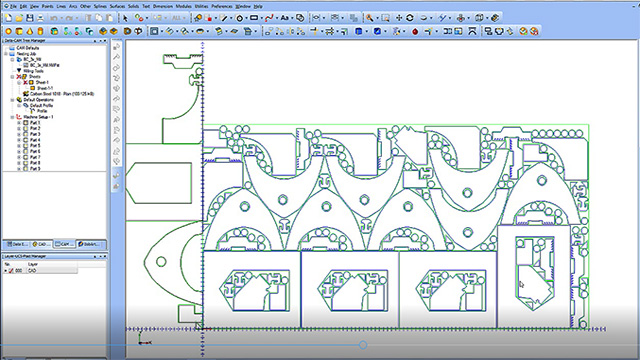Select the Carbon Steel 1018 stock item
This screenshot has width=640, height=360.
62,94
